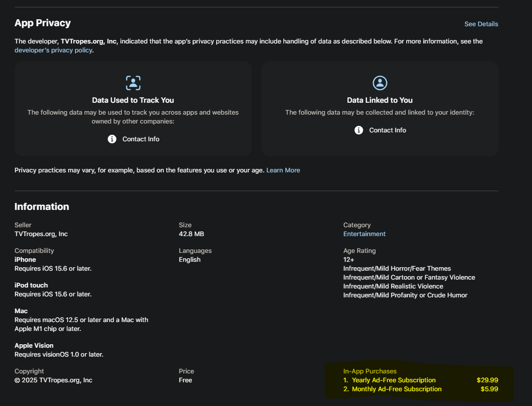Screen dimensions: 532x406
Task: Click Contact Info in the tracking card
Action: [x=141, y=139]
